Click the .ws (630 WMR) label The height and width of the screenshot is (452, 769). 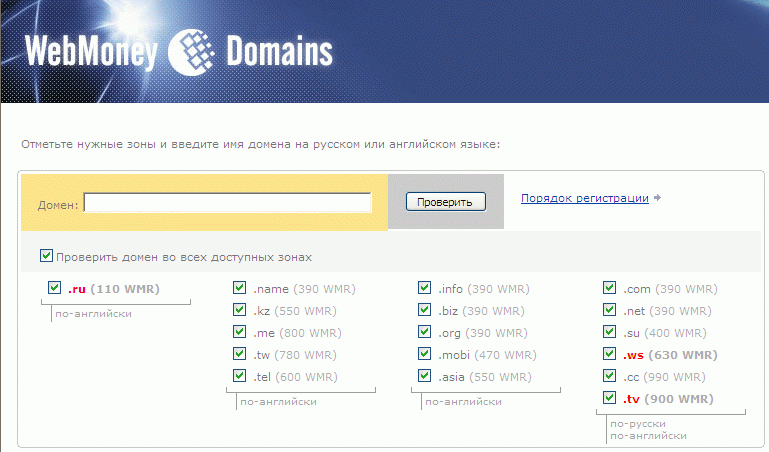click(x=670, y=355)
